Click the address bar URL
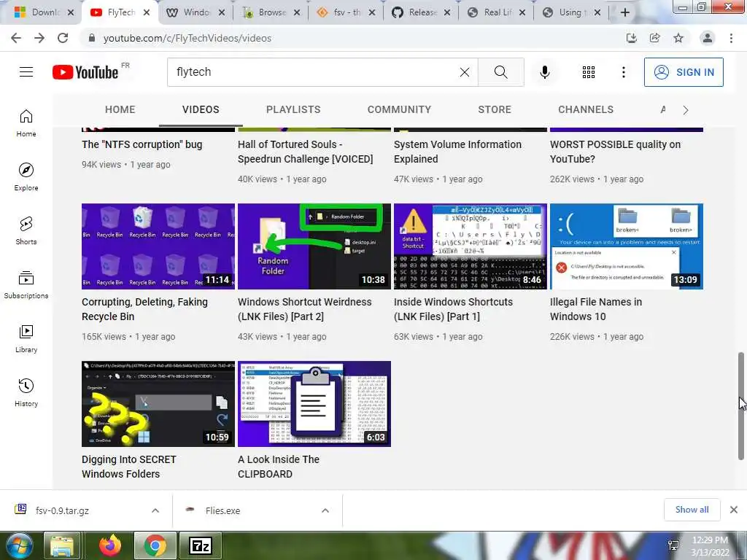The height and width of the screenshot is (560, 747). (x=187, y=38)
